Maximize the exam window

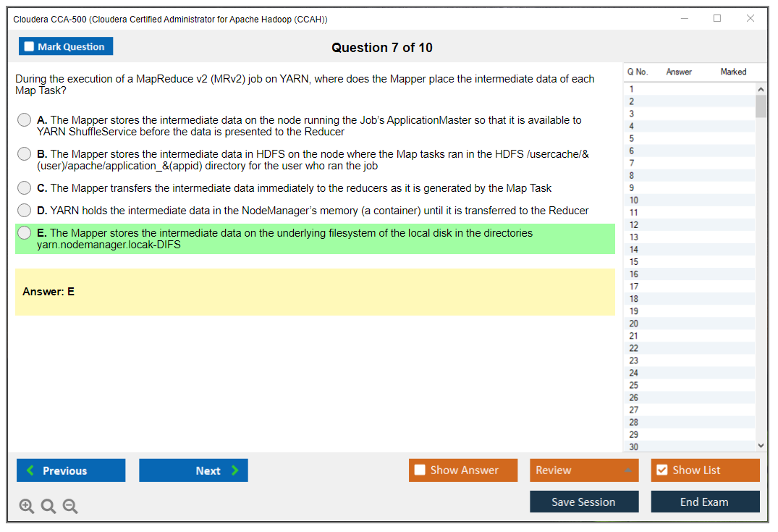pyautogui.click(x=717, y=19)
